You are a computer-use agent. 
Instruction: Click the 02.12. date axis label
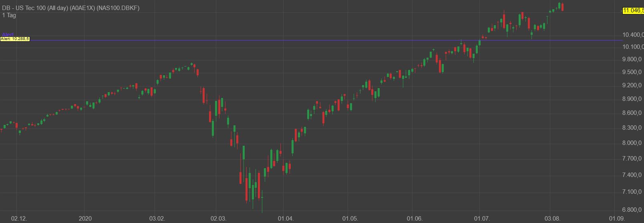[x=19, y=219]
